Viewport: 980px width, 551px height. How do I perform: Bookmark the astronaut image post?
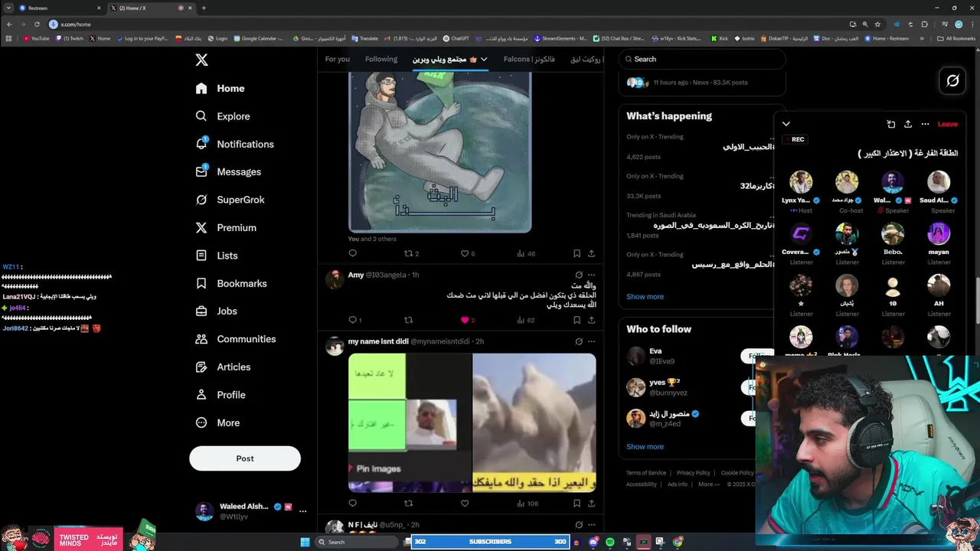coord(577,253)
